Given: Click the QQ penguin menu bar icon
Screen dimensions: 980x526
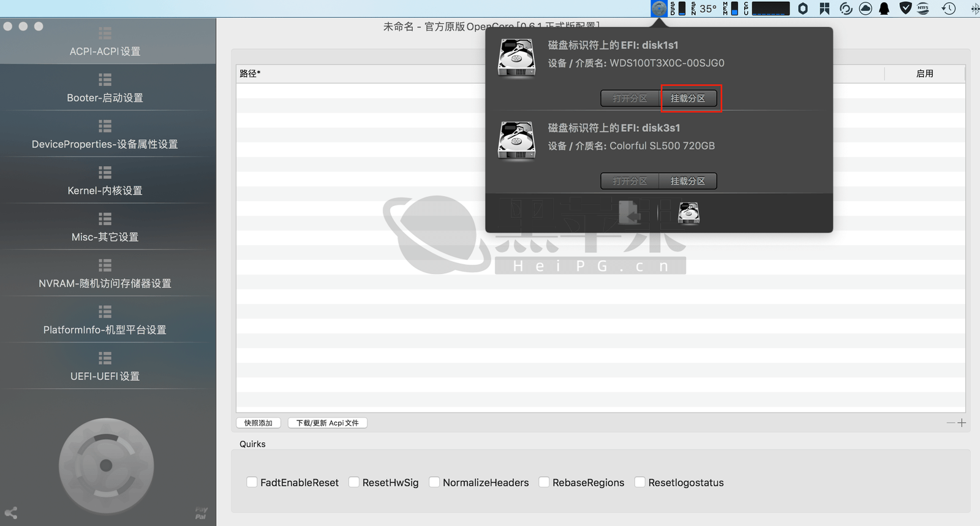Looking at the screenshot, I should 884,9.
